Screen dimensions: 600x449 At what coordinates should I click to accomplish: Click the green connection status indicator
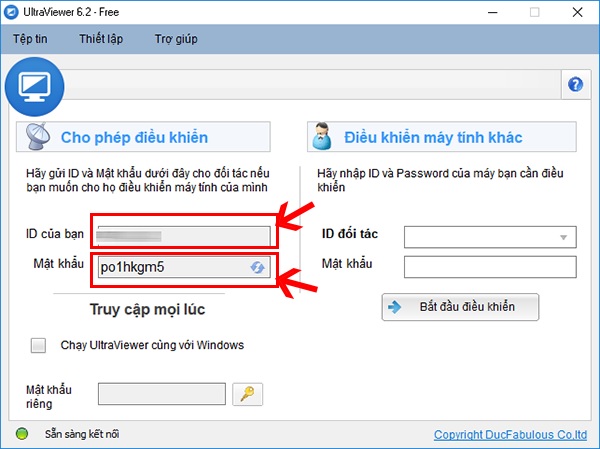tap(22, 434)
